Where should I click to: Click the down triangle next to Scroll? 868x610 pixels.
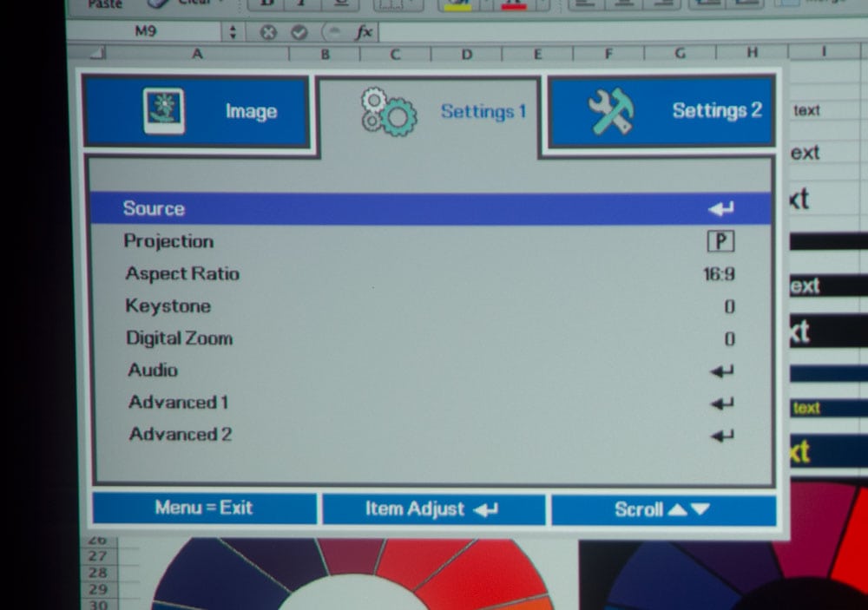click(700, 509)
